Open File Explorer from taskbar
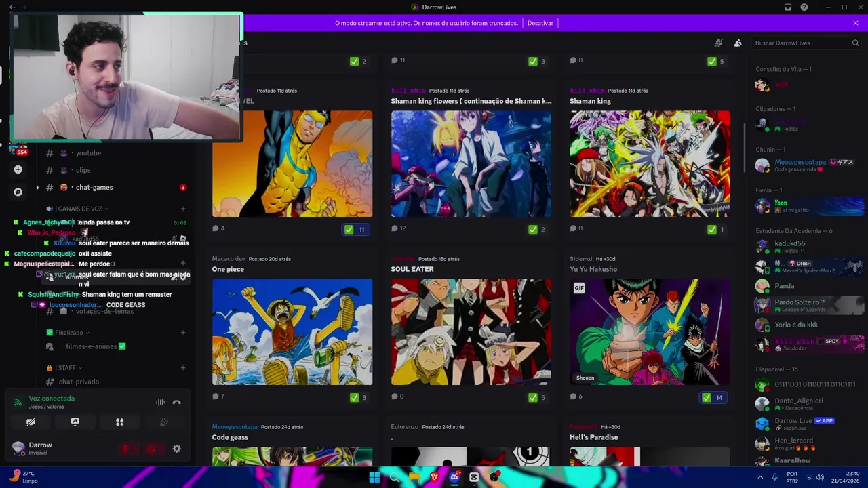 coord(414,477)
